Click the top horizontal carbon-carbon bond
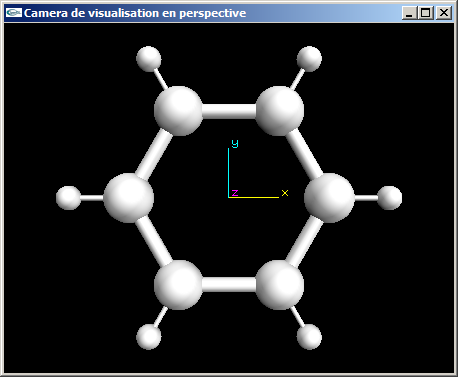 [x=229, y=111]
